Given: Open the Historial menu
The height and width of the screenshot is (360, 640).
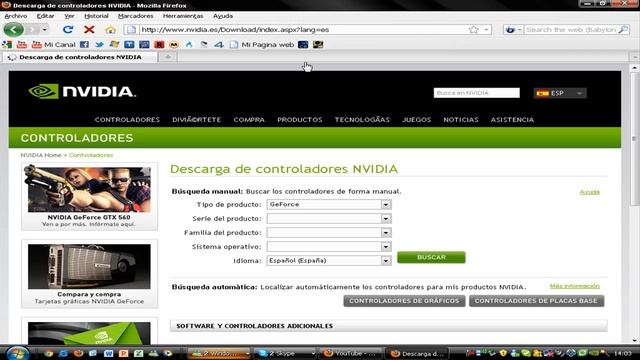Looking at the screenshot, I should pyautogui.click(x=96, y=16).
